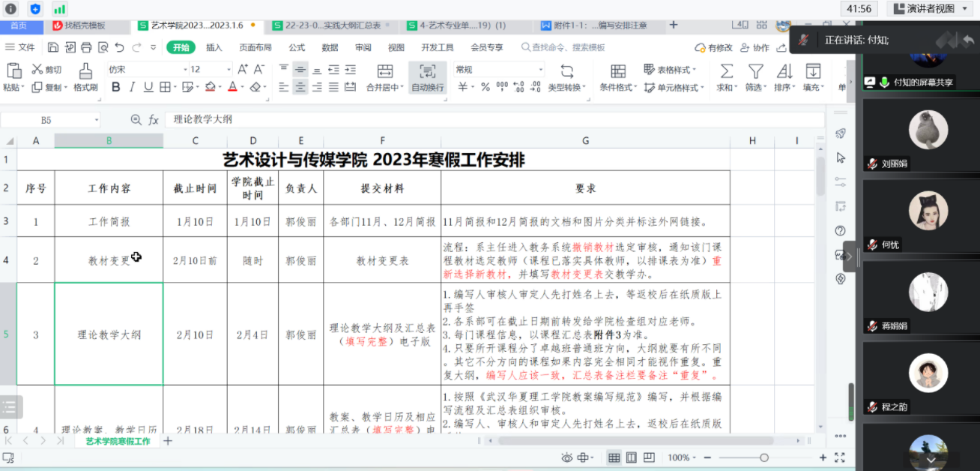Image resolution: width=980 pixels, height=471 pixels.
Task: Click the zoom slider in the status bar
Action: point(763,457)
